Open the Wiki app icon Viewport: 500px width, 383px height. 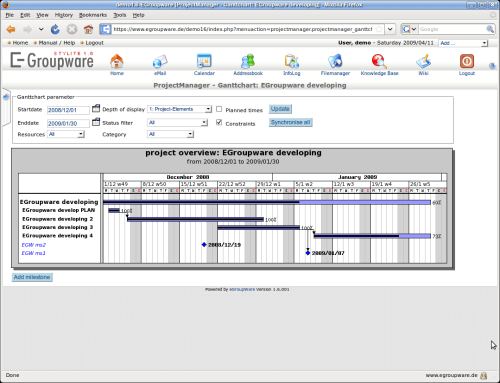click(x=423, y=61)
